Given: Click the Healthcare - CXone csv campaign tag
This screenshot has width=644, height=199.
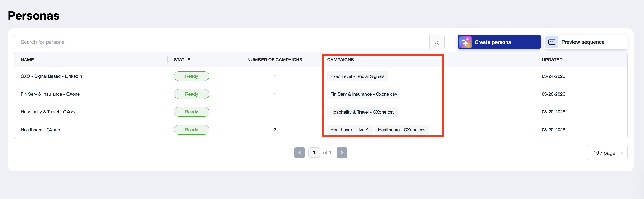Looking at the screenshot, I should coord(401,130).
